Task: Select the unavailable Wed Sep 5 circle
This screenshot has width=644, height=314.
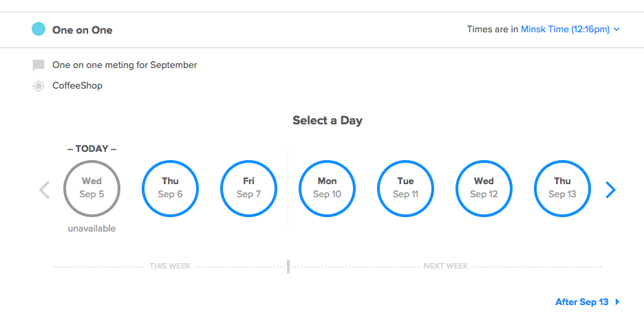Action: [92, 188]
